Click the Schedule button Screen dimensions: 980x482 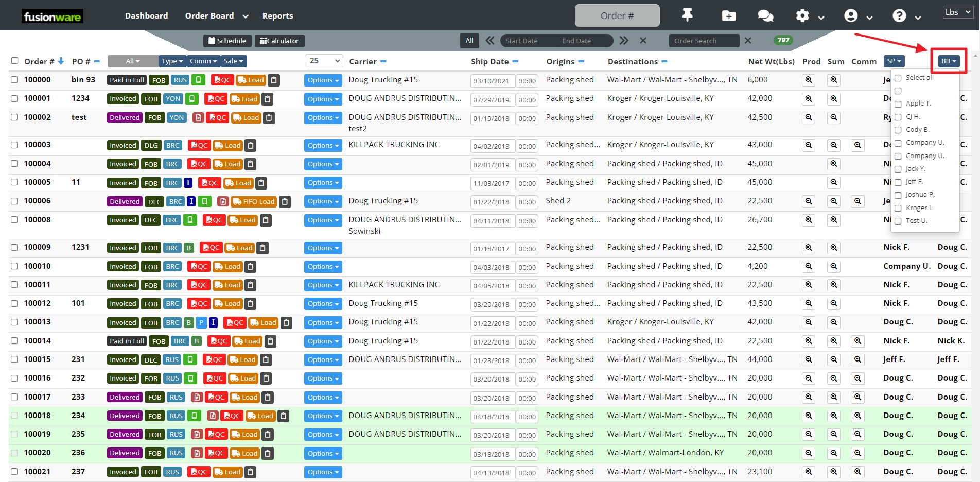tap(227, 41)
